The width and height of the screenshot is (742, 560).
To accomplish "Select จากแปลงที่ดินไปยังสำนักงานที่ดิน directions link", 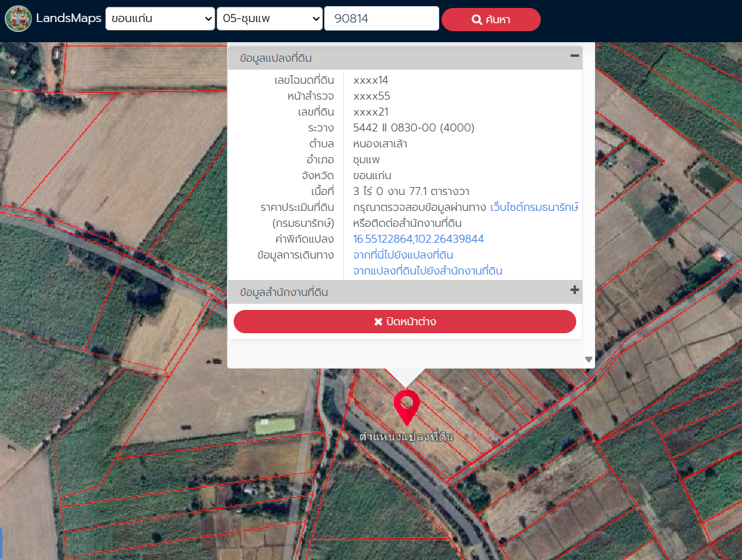I will [x=428, y=271].
